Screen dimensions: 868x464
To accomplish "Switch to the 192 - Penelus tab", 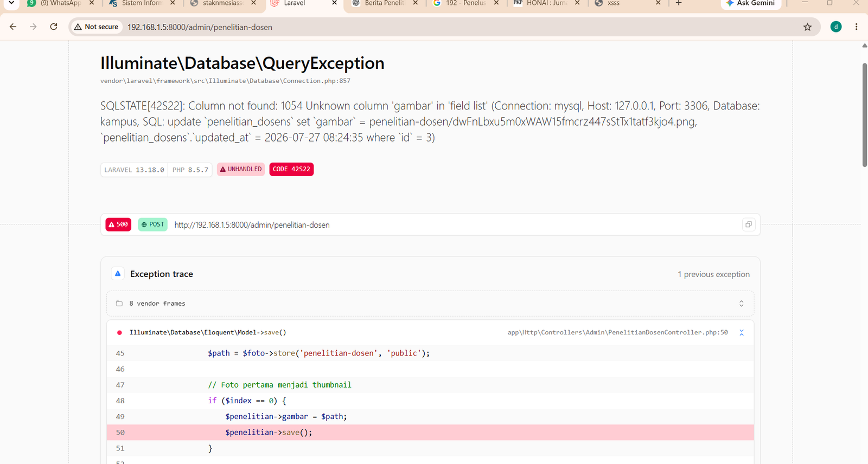I will pos(465,3).
